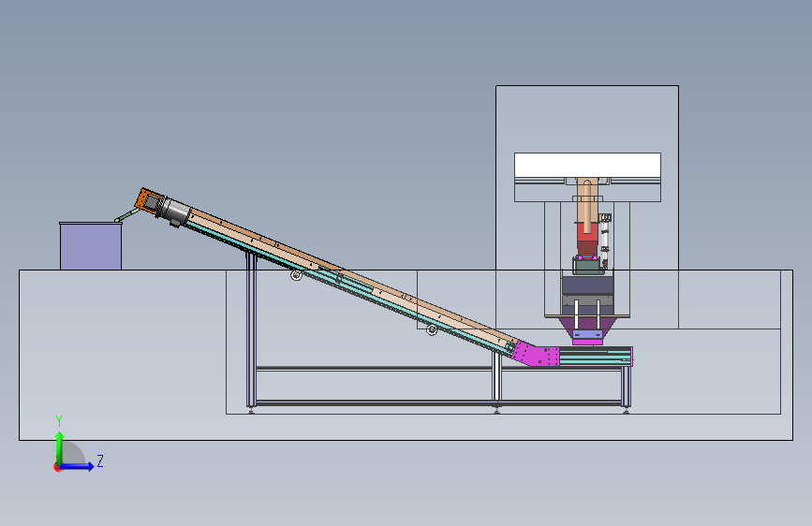Click the green Y axis arrow of the triad
The width and height of the screenshot is (812, 526).
(x=60, y=446)
